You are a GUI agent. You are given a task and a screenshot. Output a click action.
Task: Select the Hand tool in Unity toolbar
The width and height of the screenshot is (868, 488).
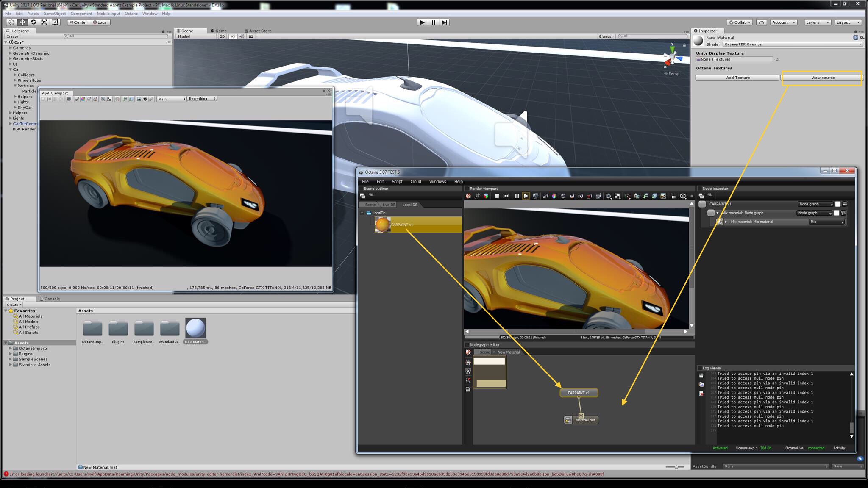point(11,22)
